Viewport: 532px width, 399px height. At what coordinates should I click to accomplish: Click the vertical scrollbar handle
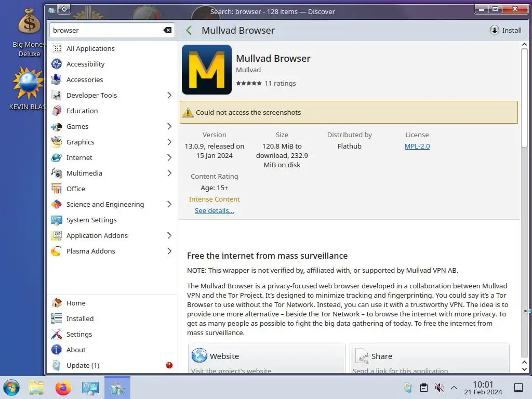point(524,98)
